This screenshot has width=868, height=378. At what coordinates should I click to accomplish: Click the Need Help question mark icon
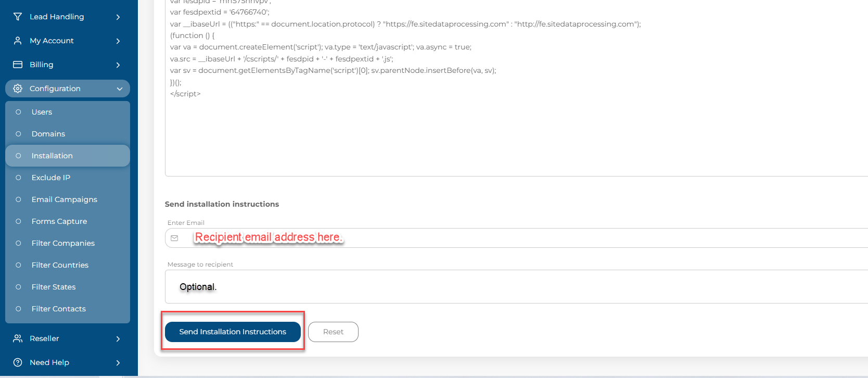[x=18, y=362]
